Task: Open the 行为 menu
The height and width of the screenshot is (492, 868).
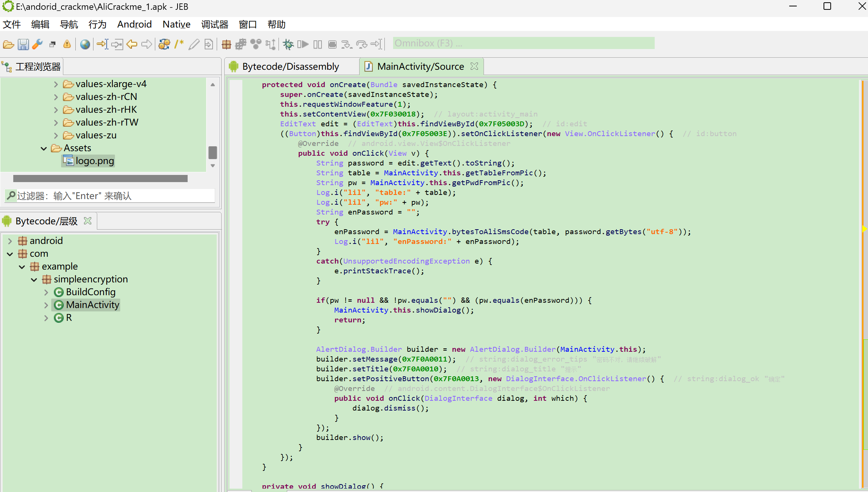Action: (x=98, y=25)
